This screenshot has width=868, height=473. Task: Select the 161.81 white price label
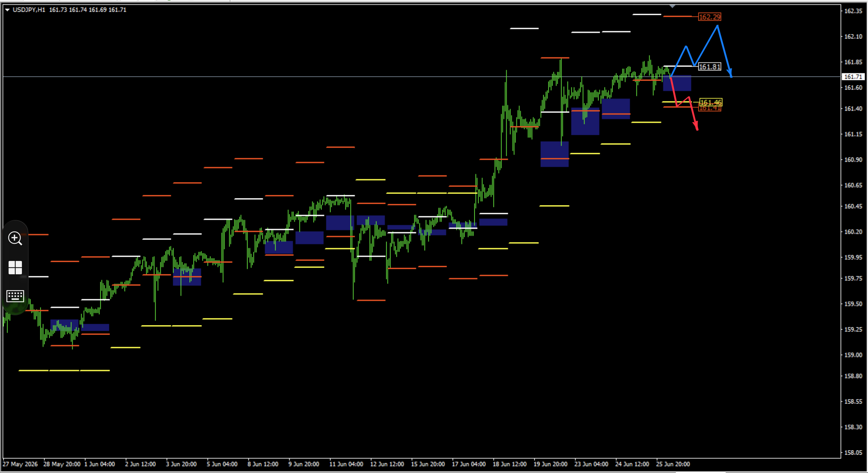(x=710, y=67)
